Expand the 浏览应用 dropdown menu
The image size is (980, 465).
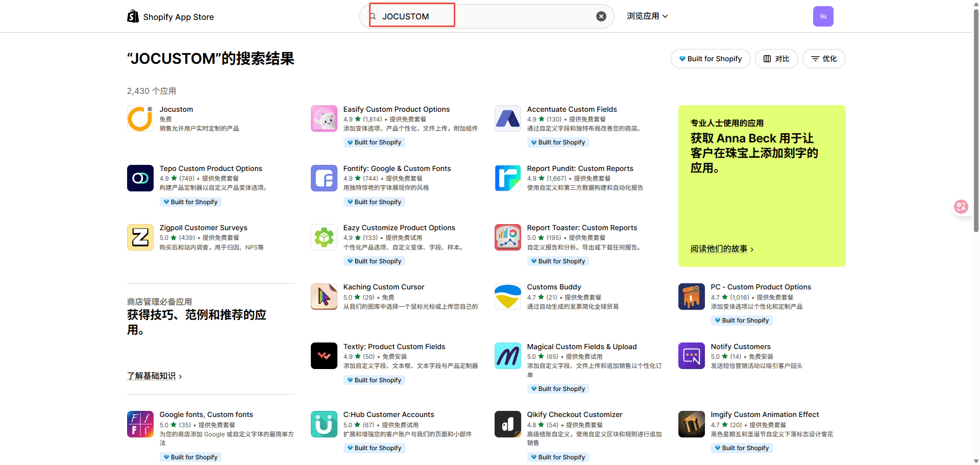[x=647, y=16]
